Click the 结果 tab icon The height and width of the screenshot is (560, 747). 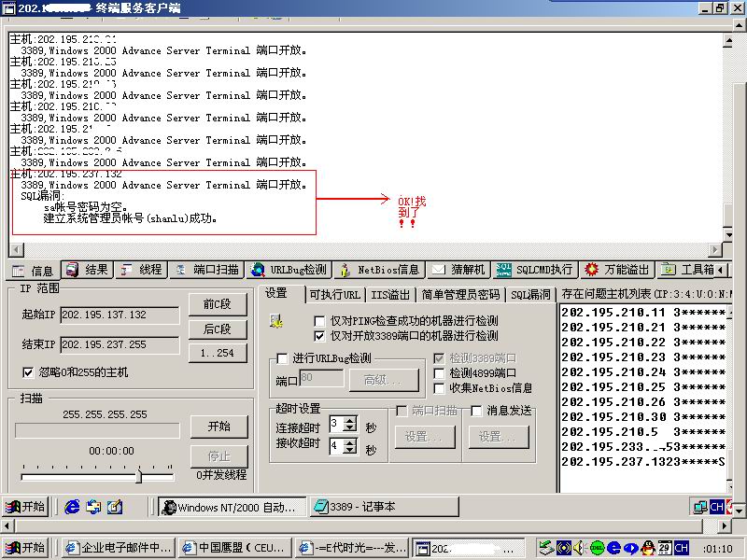point(72,270)
